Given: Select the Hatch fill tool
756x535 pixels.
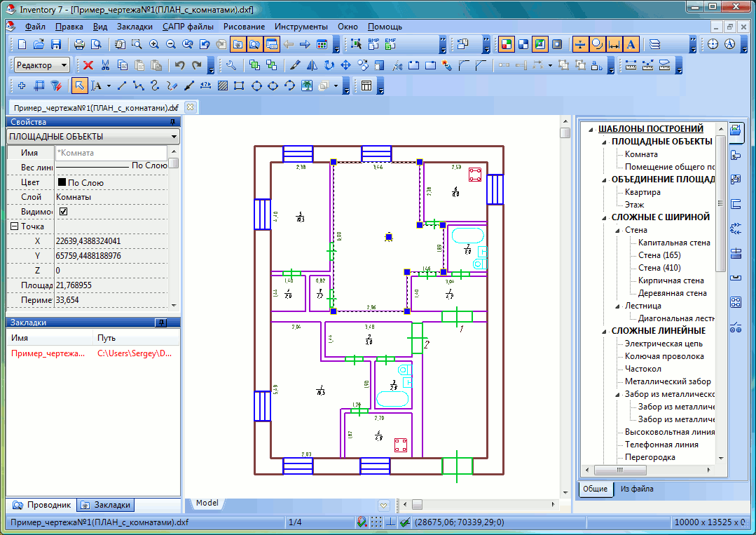Looking at the screenshot, I should [223, 86].
